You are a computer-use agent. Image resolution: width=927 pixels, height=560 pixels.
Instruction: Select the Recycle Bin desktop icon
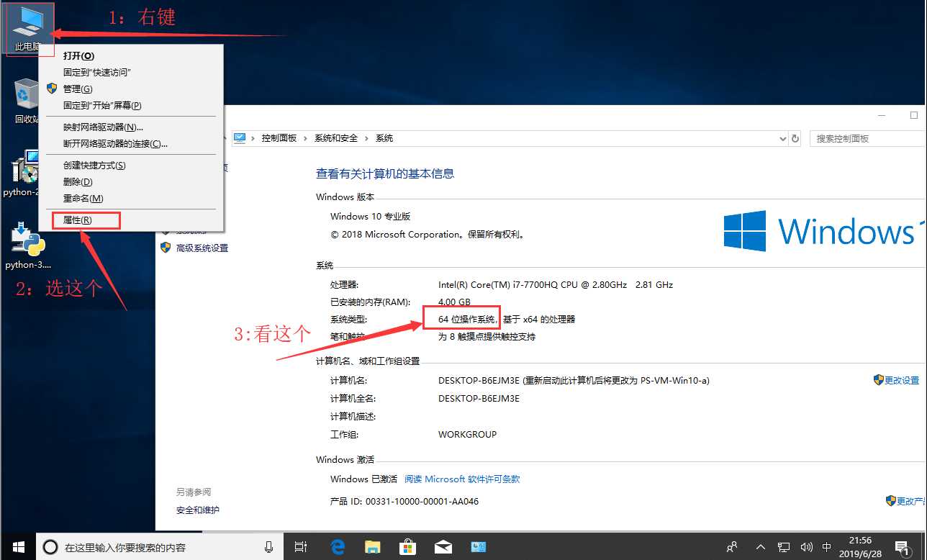click(26, 101)
